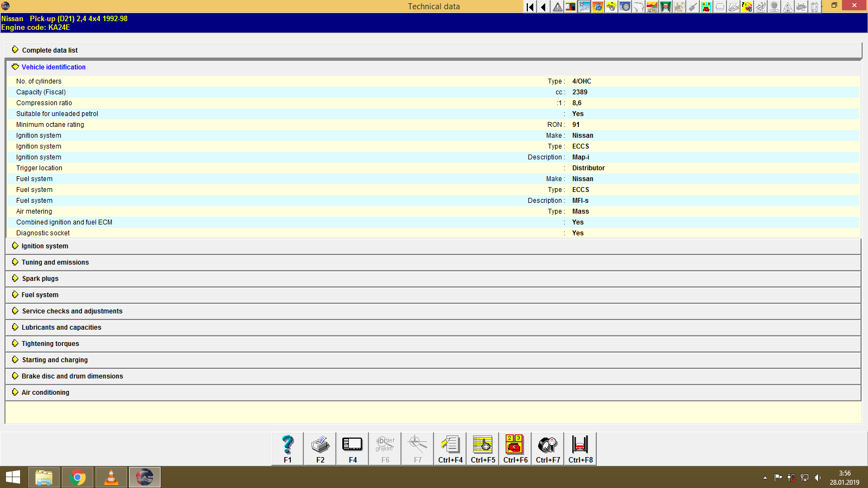
Task: Open the Complete data list
Action: coord(49,50)
